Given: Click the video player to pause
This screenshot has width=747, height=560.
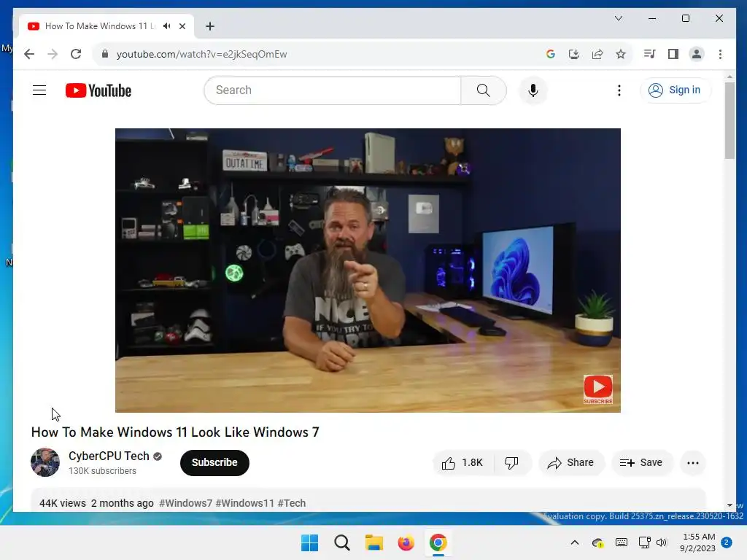Looking at the screenshot, I should coord(368,270).
